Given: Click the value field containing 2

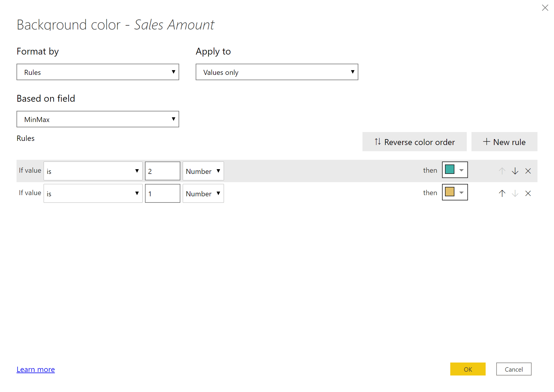Looking at the screenshot, I should click(162, 171).
